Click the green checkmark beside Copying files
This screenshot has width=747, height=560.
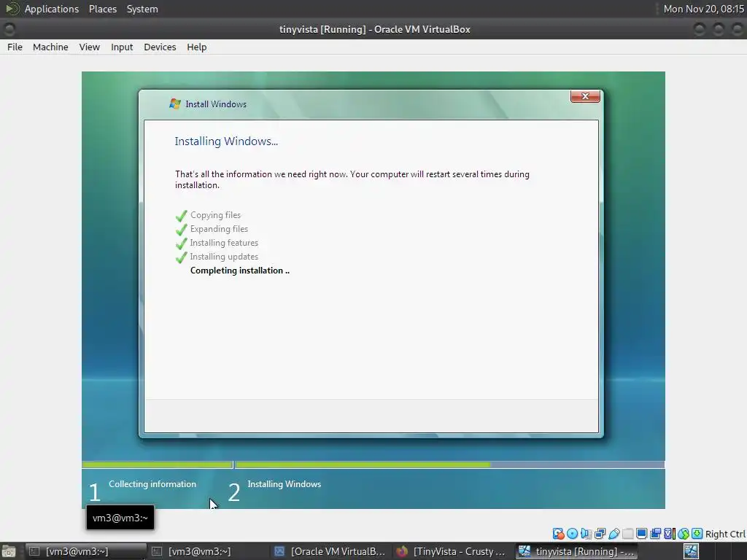181,216
